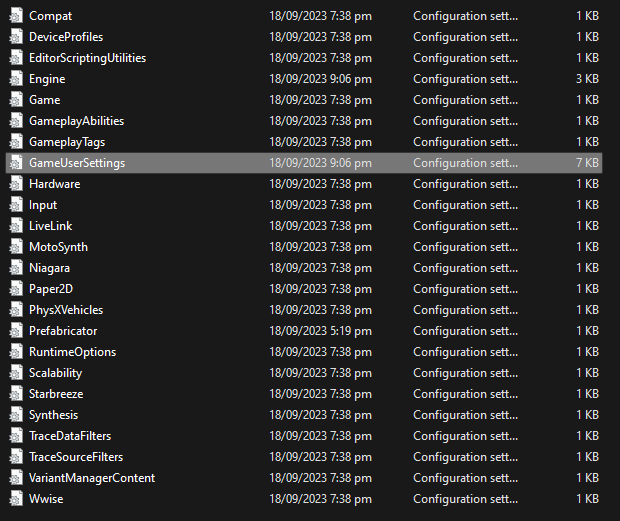Click the highlighted GameUserSettings file icon
This screenshot has height=521, width=620.
point(16,162)
